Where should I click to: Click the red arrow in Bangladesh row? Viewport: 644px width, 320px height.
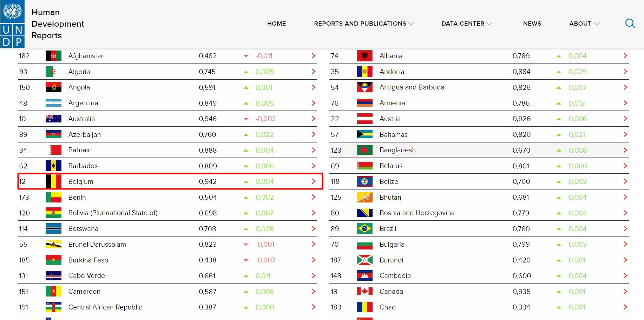[625, 150]
